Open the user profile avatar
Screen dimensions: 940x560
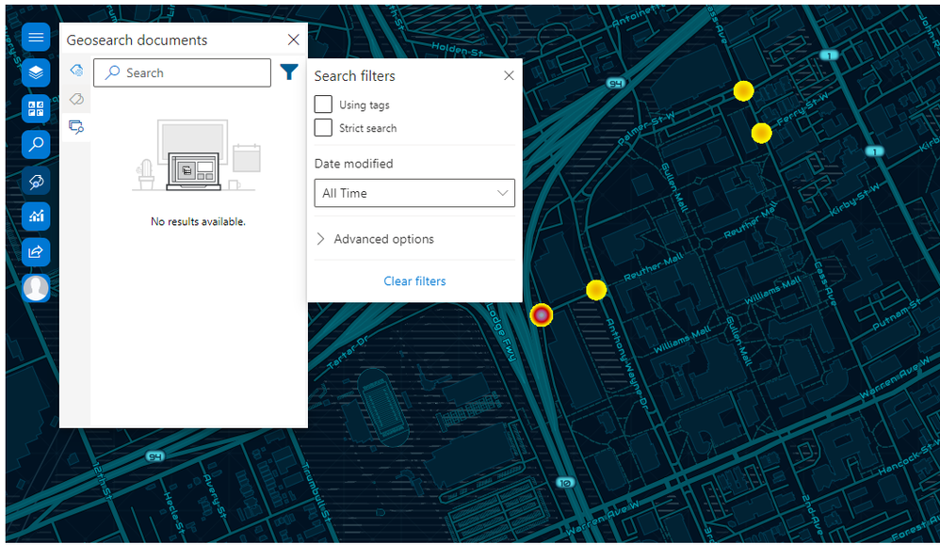(36, 287)
